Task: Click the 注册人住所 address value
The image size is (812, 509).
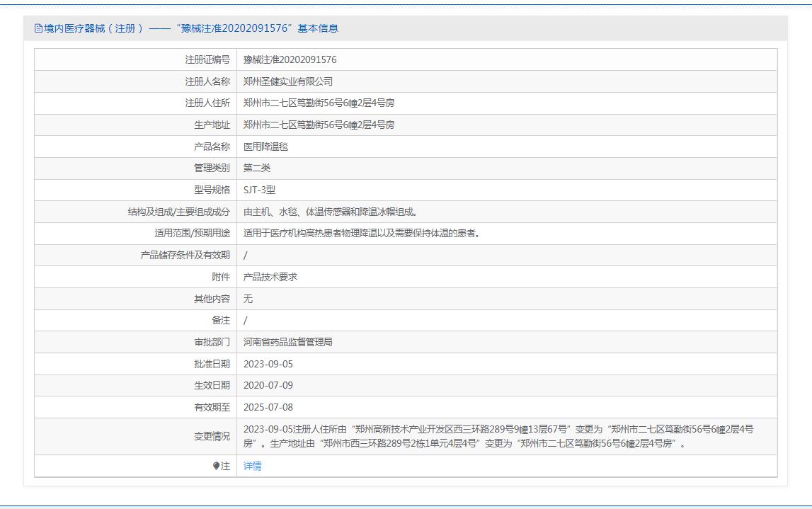Action: tap(319, 103)
